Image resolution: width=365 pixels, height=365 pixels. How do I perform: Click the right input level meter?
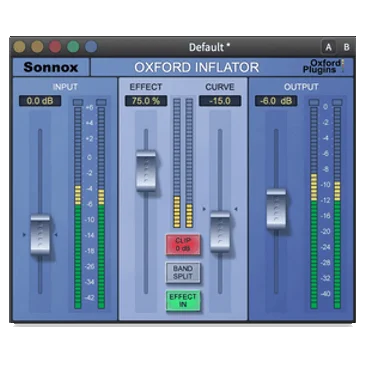pos(101,208)
